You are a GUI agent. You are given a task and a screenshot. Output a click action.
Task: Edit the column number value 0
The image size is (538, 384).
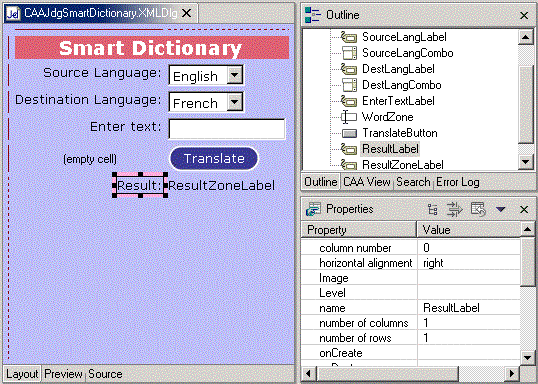click(469, 248)
